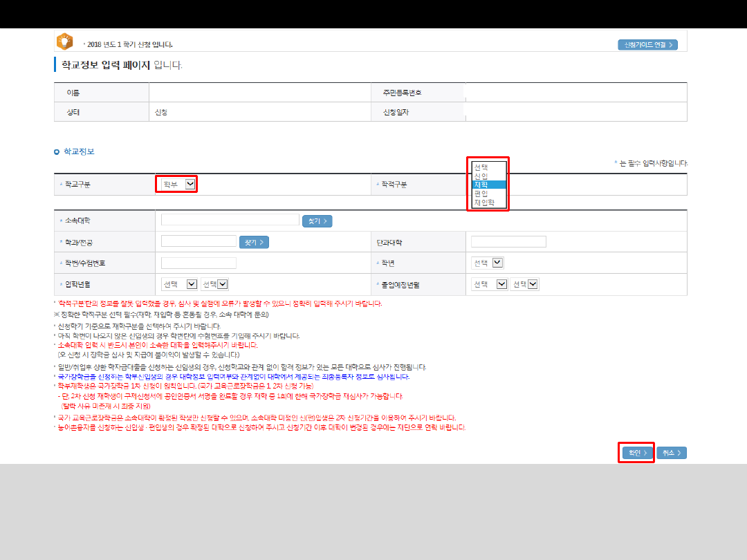Click the 확인 confirm button
747x560 pixels.
click(638, 453)
